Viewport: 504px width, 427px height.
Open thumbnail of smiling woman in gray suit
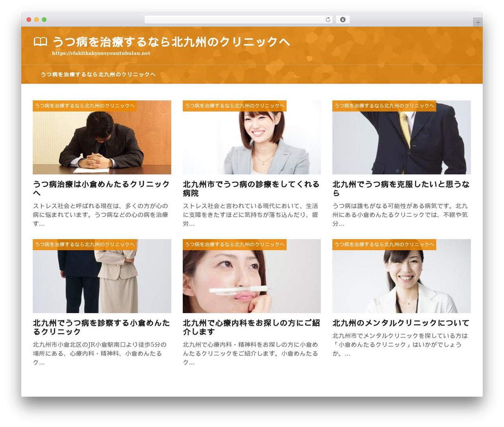(252, 137)
